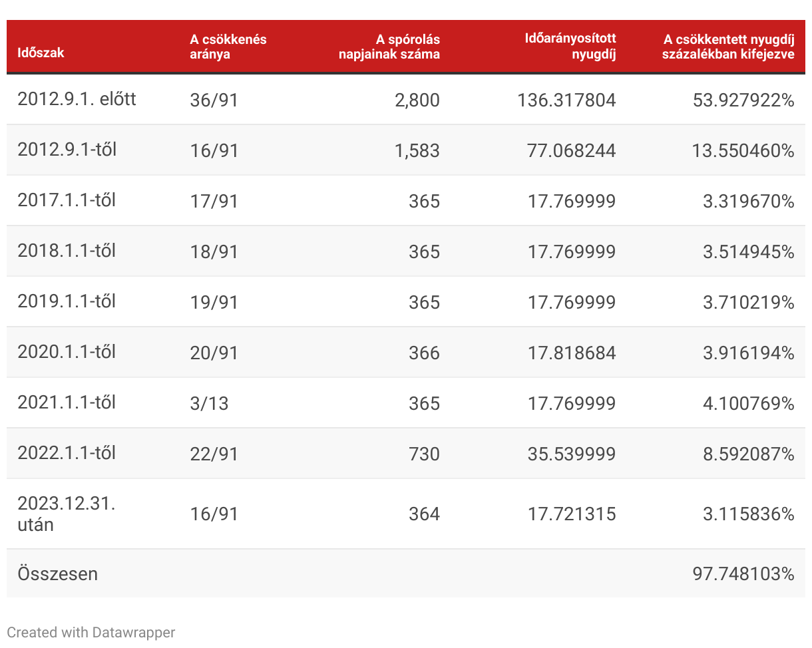Select the '2012.9.1. előtt' row label

[x=77, y=99]
